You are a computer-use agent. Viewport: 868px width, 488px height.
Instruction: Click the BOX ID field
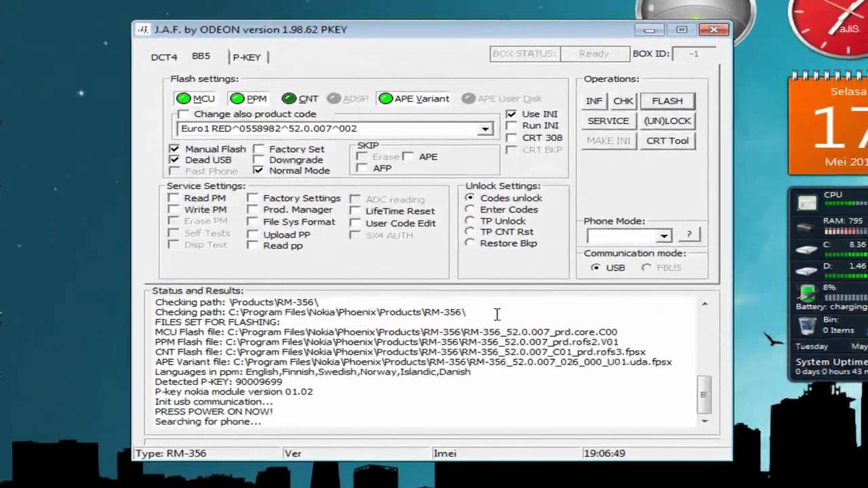pyautogui.click(x=693, y=54)
